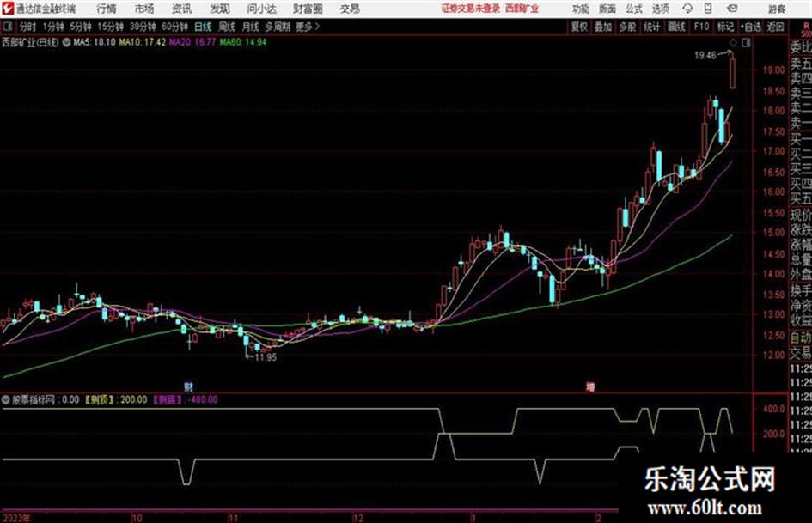Switch to 30分钟 chart period
Image resolution: width=812 pixels, height=523 pixels.
[143, 27]
